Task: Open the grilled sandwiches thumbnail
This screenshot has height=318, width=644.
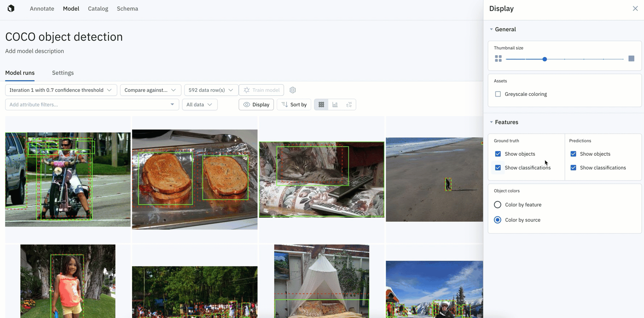Action: (195, 180)
